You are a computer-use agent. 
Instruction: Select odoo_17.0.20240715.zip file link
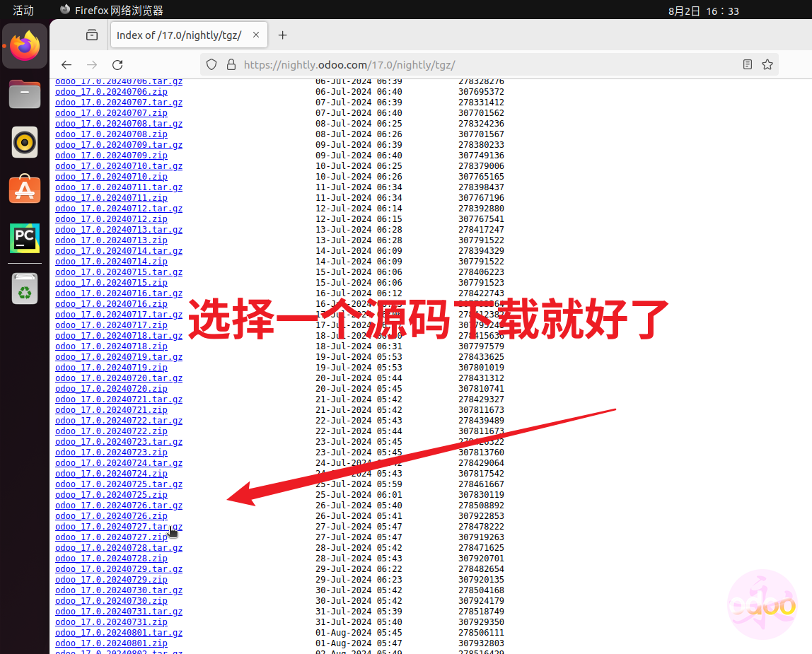111,283
